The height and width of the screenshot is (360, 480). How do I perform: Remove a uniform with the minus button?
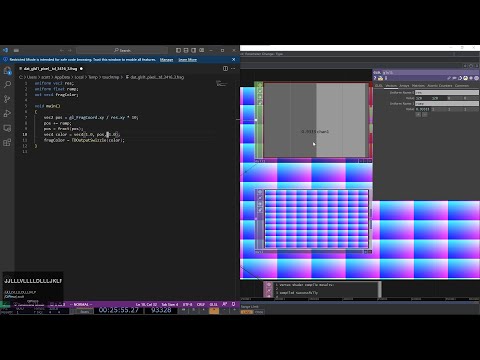click(425, 114)
